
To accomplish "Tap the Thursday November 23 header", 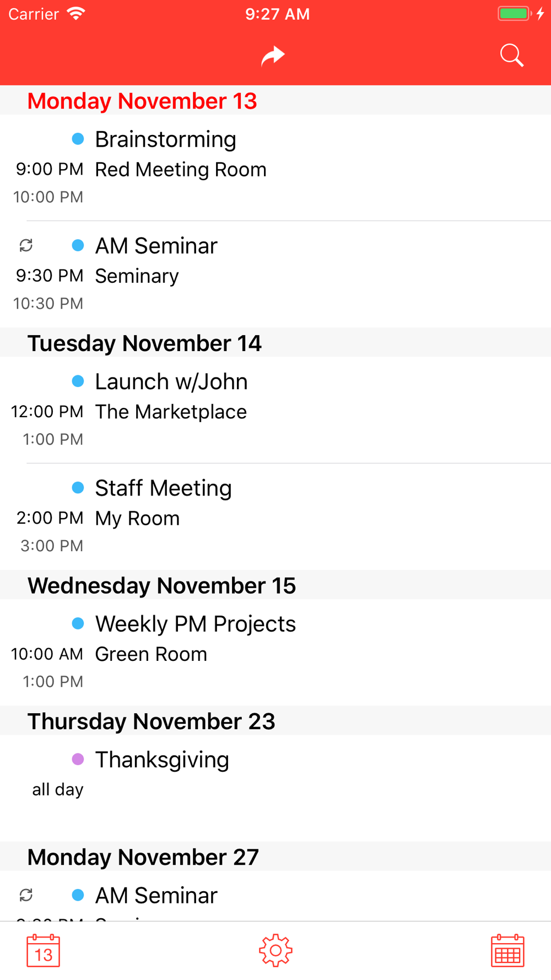I will (x=275, y=720).
